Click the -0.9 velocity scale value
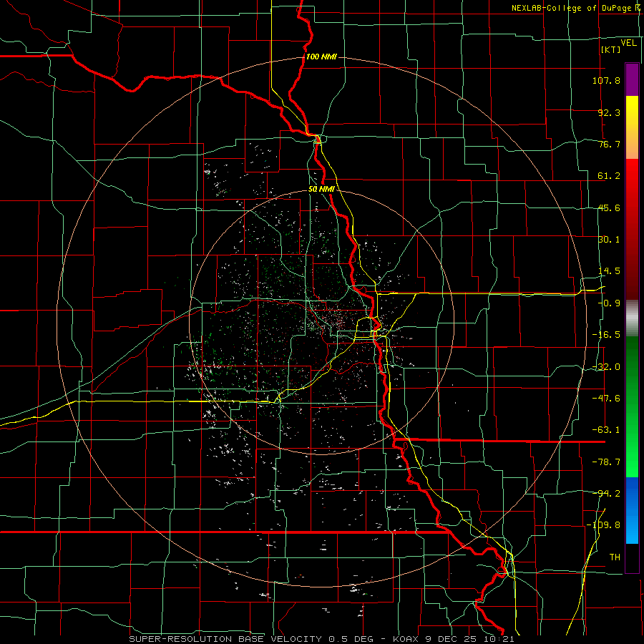The image size is (644, 644). click(x=609, y=303)
